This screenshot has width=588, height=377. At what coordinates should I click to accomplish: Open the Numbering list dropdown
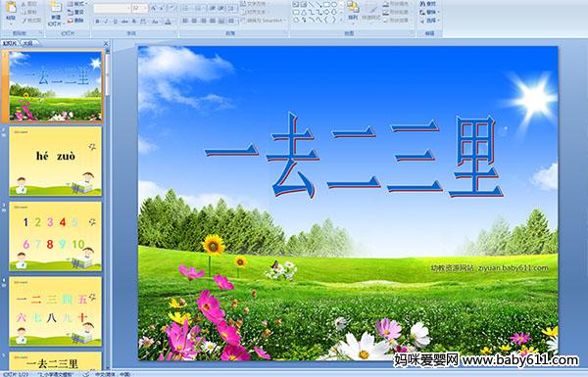click(x=200, y=8)
